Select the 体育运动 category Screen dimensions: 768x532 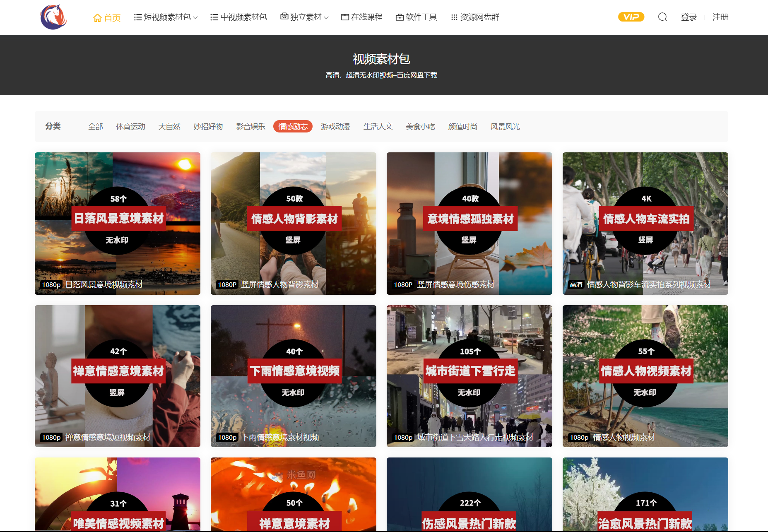click(130, 126)
